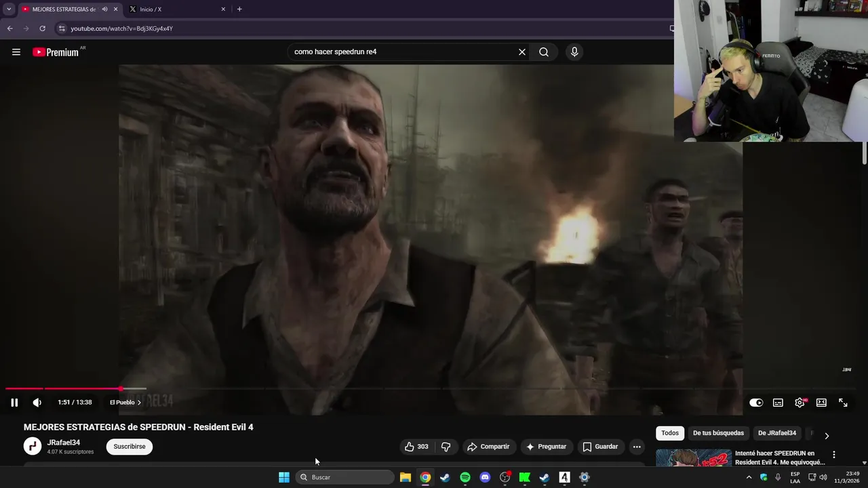
Task: Open the ESP LAA language switcher
Action: (x=795, y=477)
